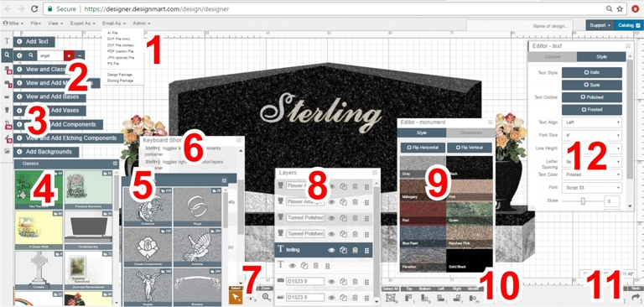Open the Export As menu
The width and height of the screenshot is (644, 307).
(x=82, y=23)
